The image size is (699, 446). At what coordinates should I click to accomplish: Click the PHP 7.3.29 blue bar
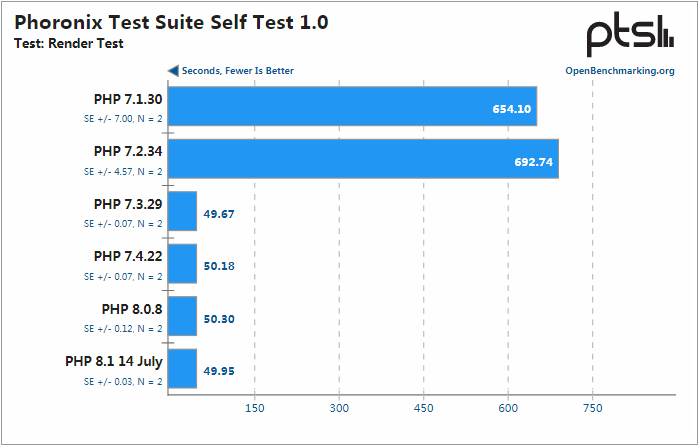[x=182, y=212]
